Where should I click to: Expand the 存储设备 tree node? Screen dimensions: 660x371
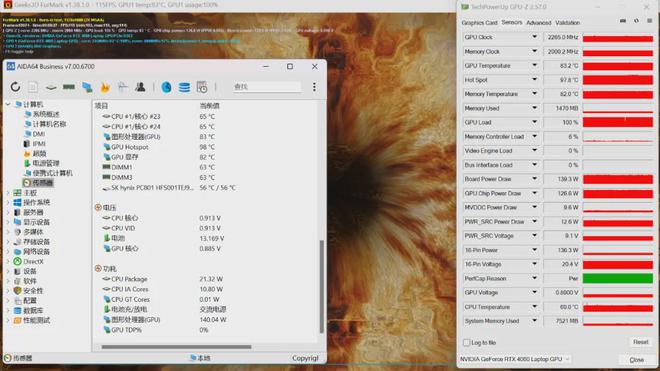click(x=8, y=242)
